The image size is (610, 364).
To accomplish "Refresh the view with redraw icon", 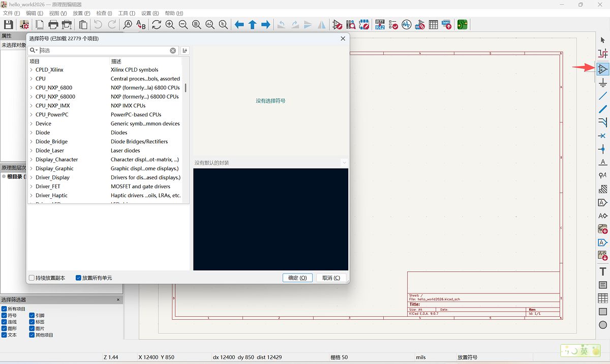I will point(157,24).
